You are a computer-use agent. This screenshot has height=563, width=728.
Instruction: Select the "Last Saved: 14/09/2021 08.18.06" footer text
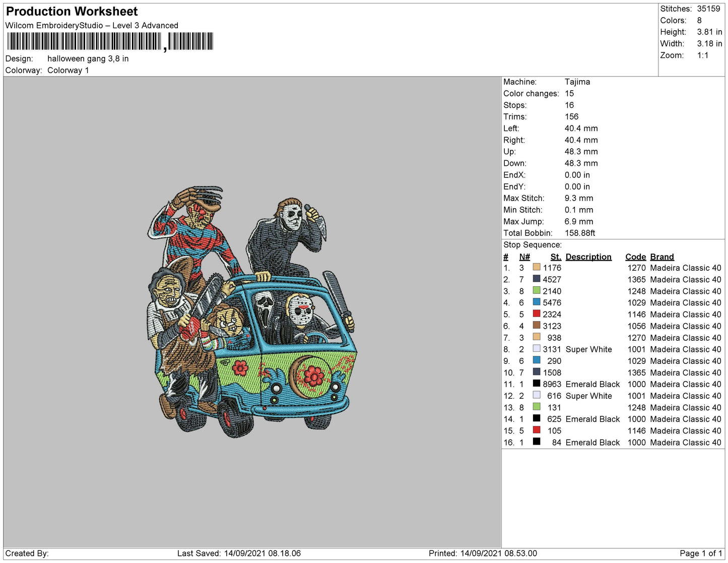(x=239, y=553)
